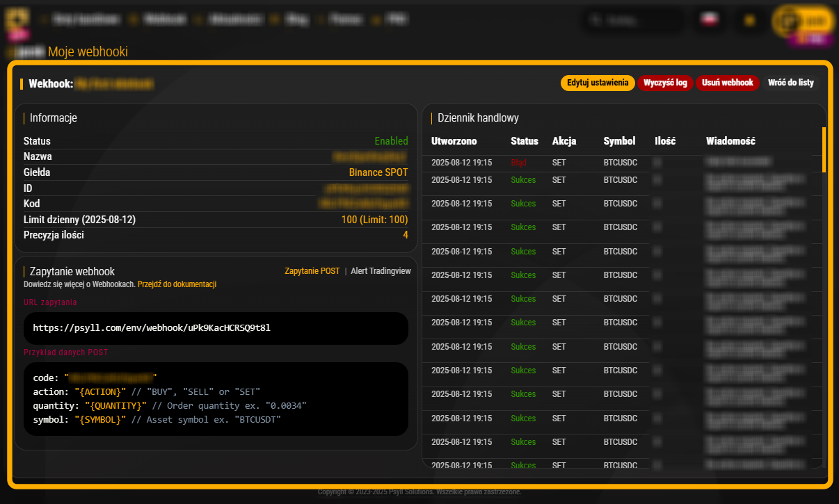Click the Kod label in Informacje
The image size is (839, 504).
pyautogui.click(x=32, y=204)
